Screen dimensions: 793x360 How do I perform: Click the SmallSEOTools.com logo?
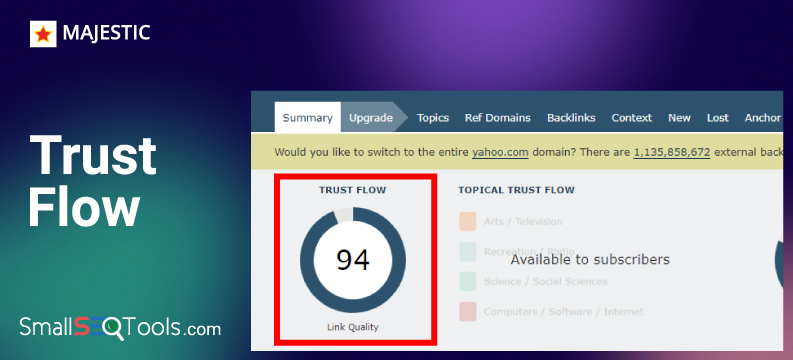point(120,329)
